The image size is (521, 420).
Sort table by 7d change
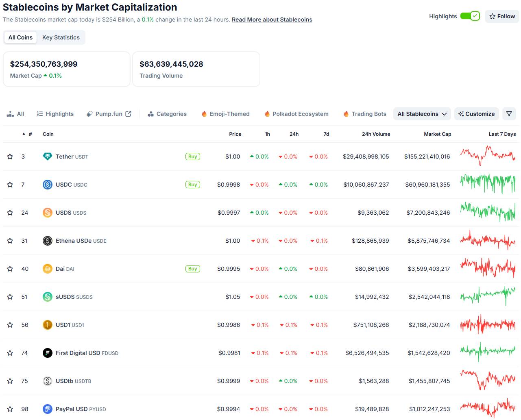click(326, 134)
